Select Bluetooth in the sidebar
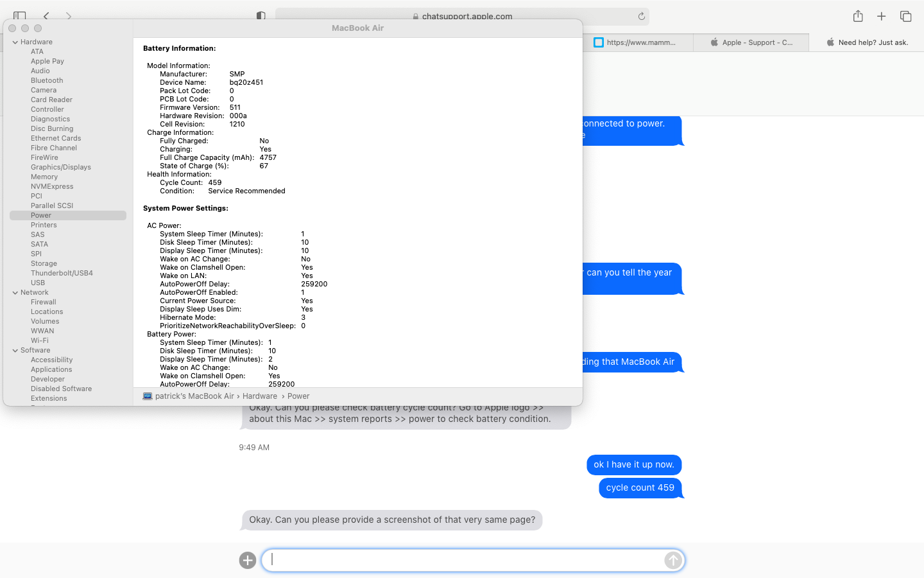The image size is (924, 578). tap(47, 81)
